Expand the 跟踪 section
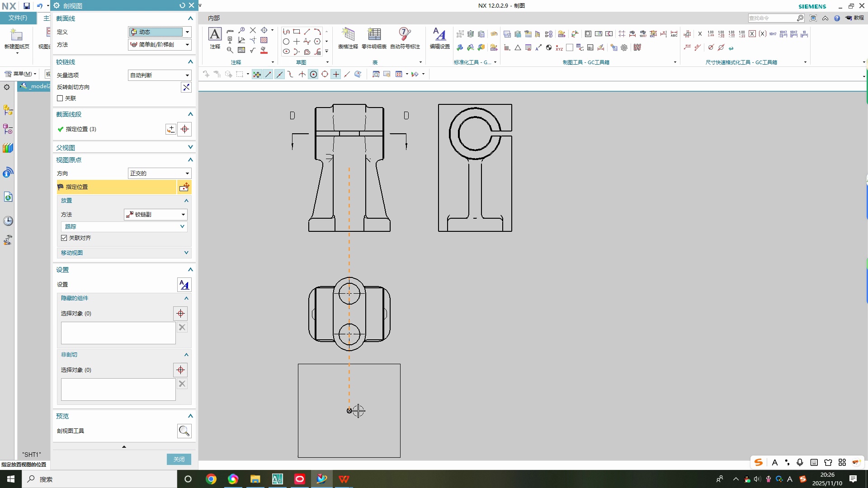Screen dimensions: 868x488 124,227
